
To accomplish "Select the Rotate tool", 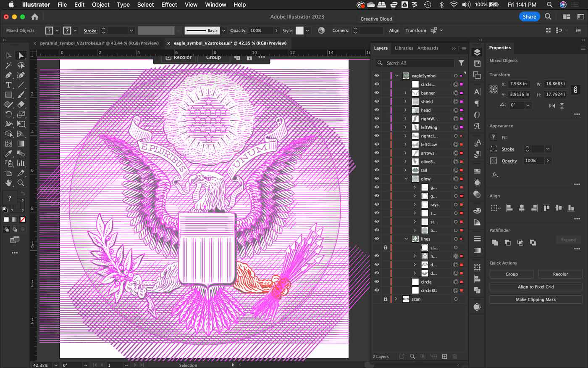I will tap(8, 114).
